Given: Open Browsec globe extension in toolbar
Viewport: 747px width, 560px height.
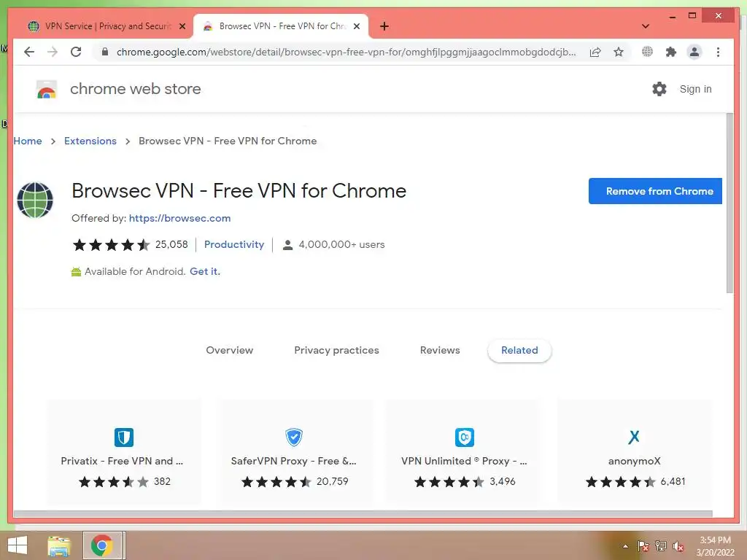Looking at the screenshot, I should click(647, 52).
